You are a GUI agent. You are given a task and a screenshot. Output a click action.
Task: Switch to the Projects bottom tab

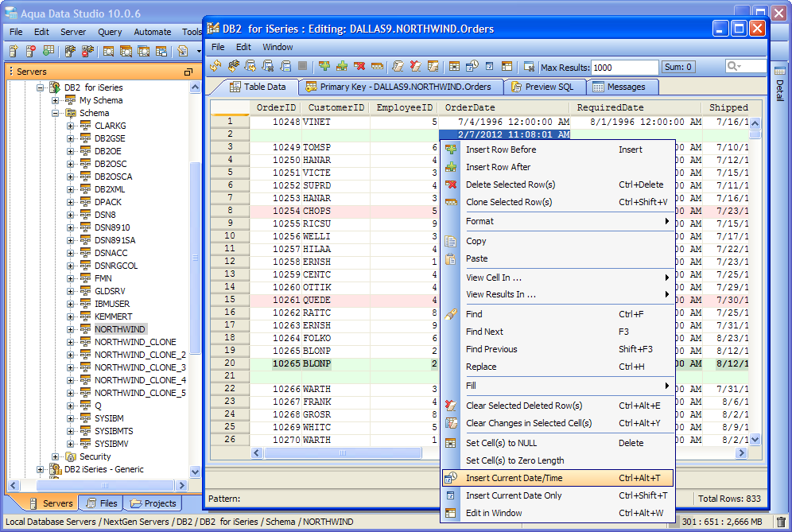(153, 503)
